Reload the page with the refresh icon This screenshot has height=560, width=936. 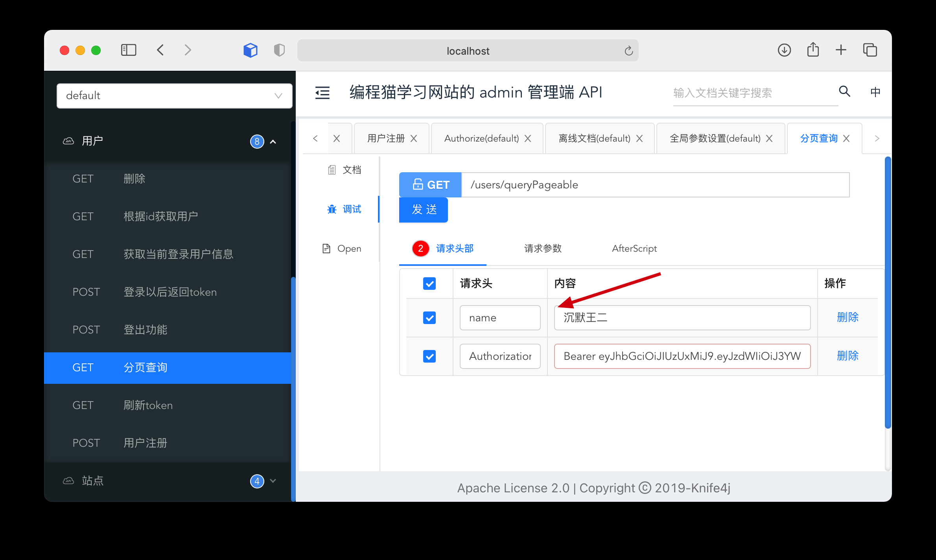(628, 51)
